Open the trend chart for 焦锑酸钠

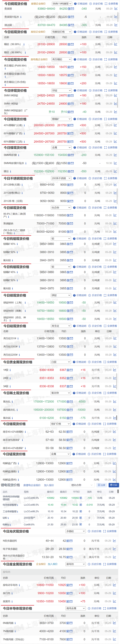[115, 223]
